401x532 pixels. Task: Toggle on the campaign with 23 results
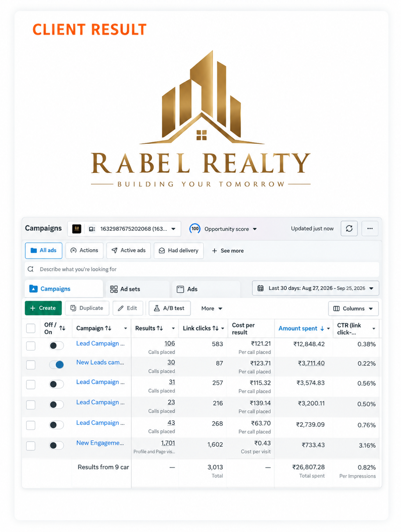(56, 405)
